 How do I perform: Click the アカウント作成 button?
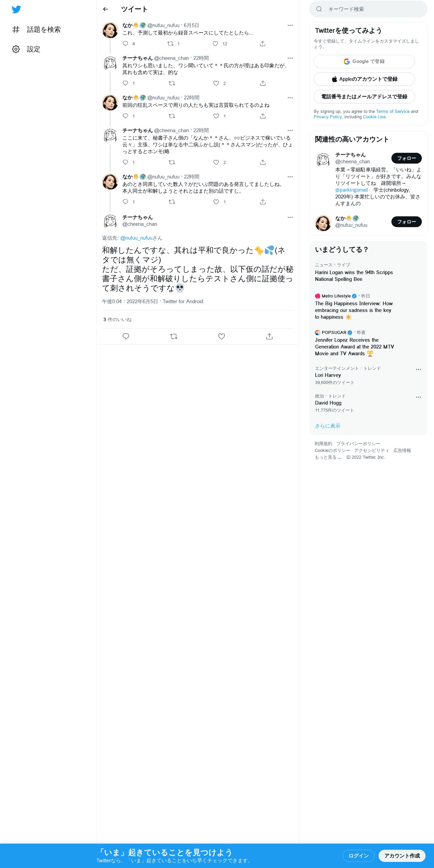point(402,855)
